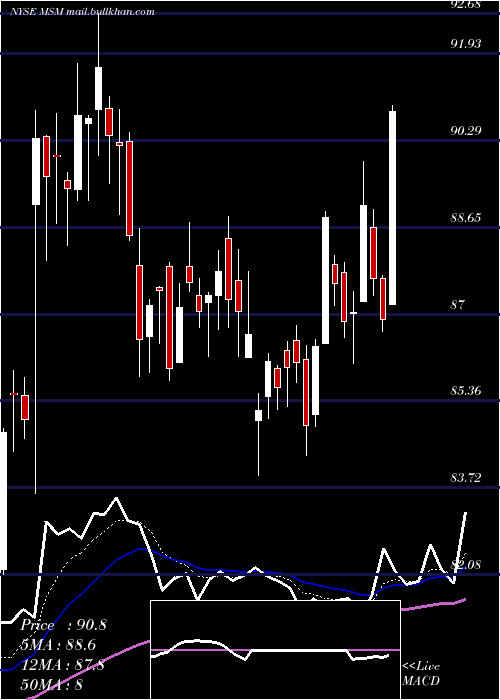
Task: Click the tall final white candlestick
Action: point(392,208)
